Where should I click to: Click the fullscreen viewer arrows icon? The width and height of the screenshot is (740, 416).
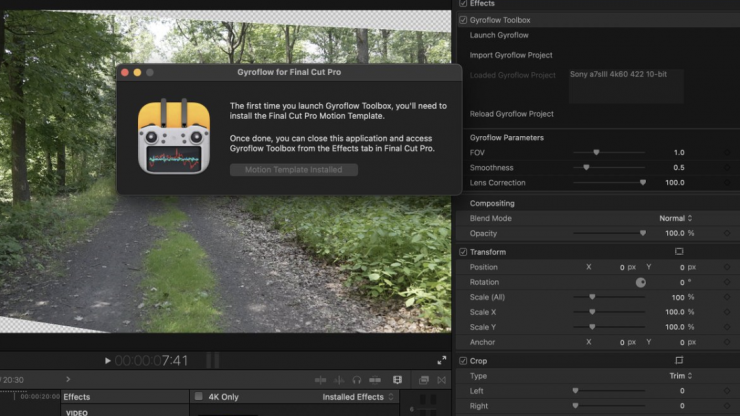tap(442, 360)
